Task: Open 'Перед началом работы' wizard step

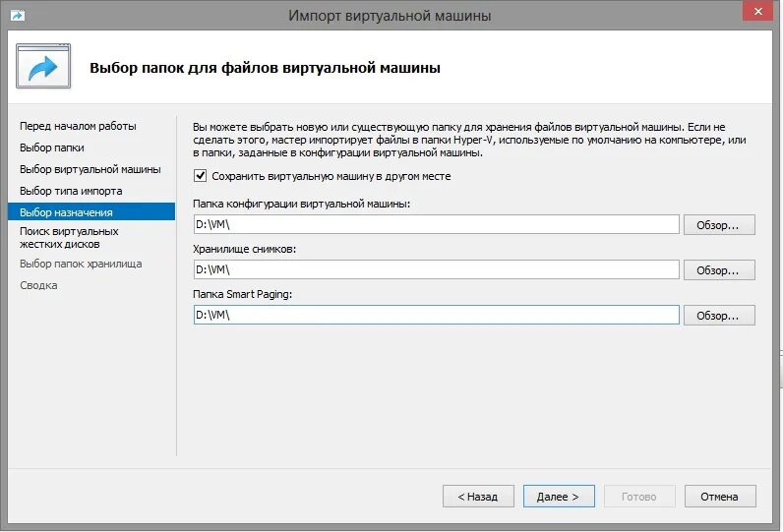Action: tap(78, 126)
